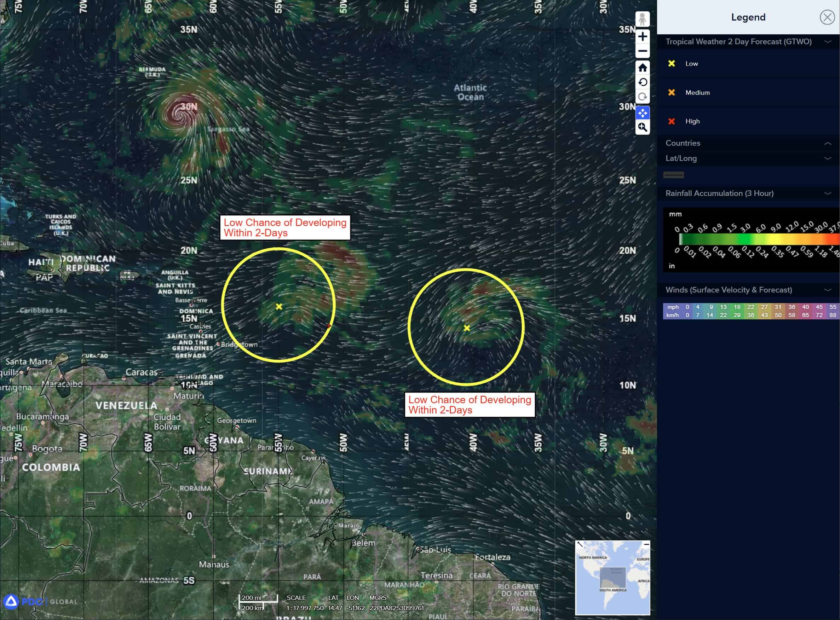
Task: Select the zoom-to-area magnifier tool
Action: pyautogui.click(x=643, y=128)
